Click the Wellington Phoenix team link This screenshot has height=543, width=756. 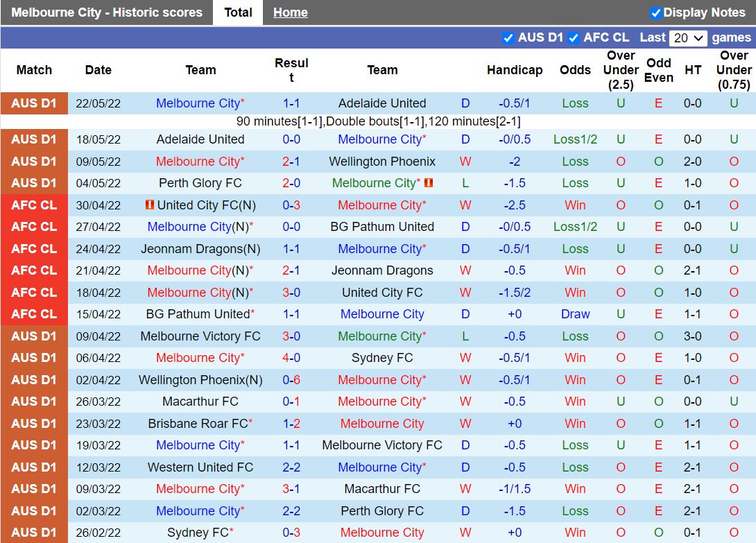click(x=383, y=161)
